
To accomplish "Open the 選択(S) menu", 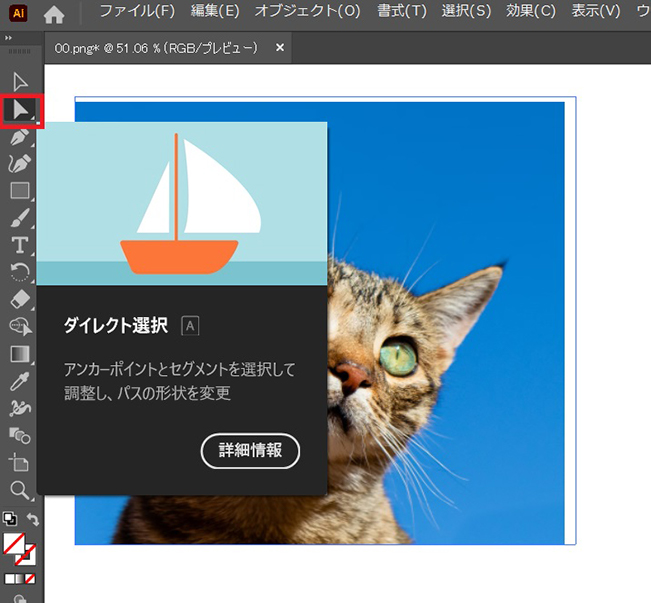I will click(466, 11).
